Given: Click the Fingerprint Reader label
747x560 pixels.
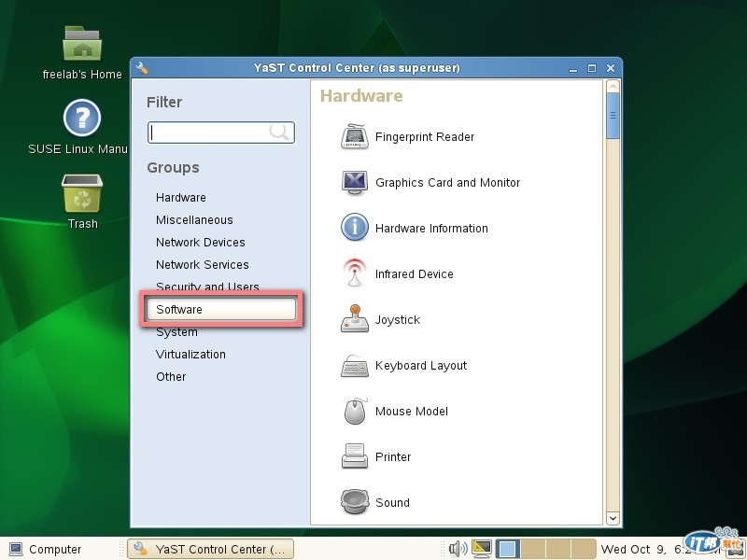Looking at the screenshot, I should click(425, 137).
